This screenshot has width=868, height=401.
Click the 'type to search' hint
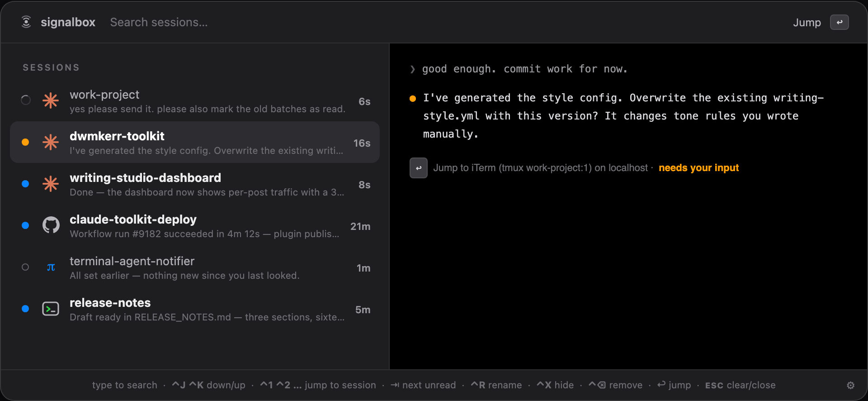[x=125, y=385]
